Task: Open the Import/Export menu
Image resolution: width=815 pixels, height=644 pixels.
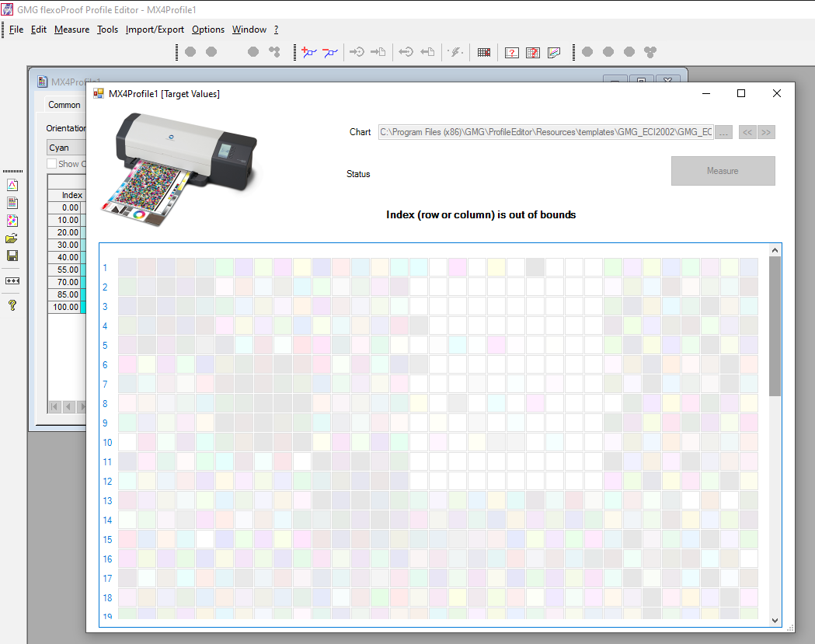Action: click(155, 30)
